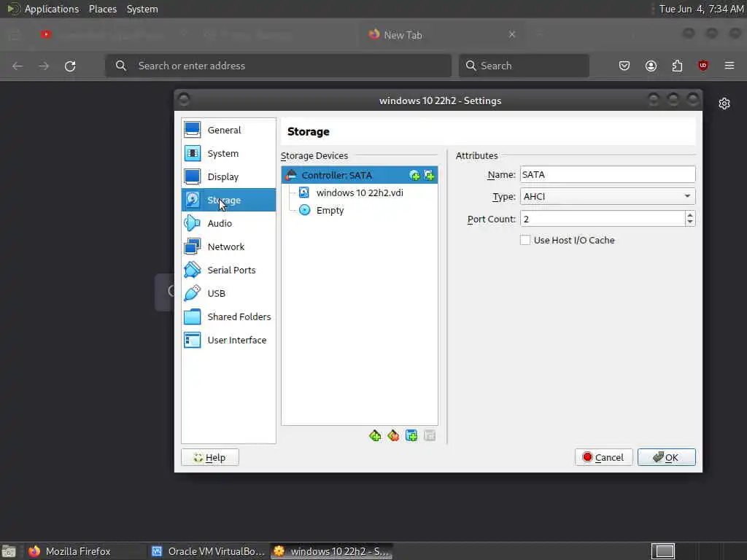Click the Port Count number field
747x560 pixels.
(603, 219)
